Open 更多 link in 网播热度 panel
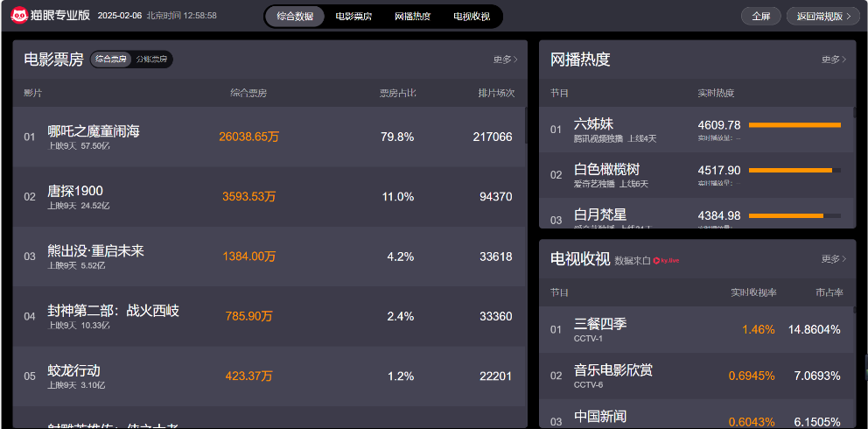The height and width of the screenshot is (429, 868). [x=834, y=60]
